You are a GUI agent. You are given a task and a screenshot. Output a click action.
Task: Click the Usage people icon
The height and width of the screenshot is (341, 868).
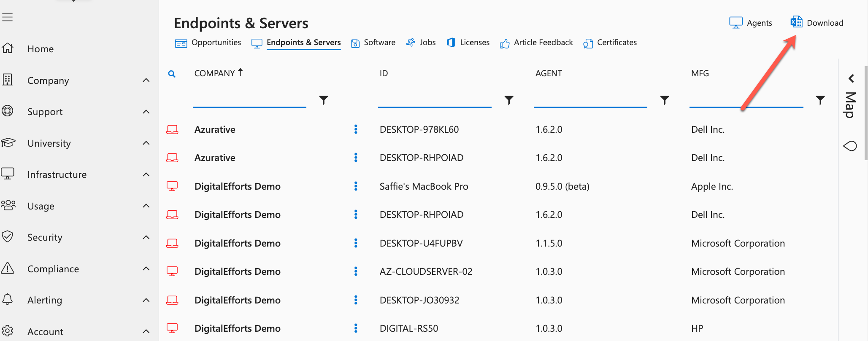pos(8,205)
